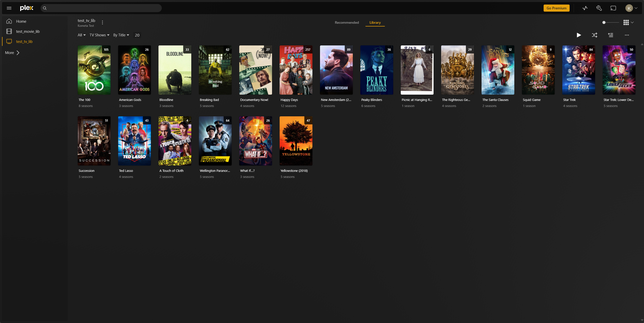
Task: Click the Go Premium button
Action: (x=556, y=8)
